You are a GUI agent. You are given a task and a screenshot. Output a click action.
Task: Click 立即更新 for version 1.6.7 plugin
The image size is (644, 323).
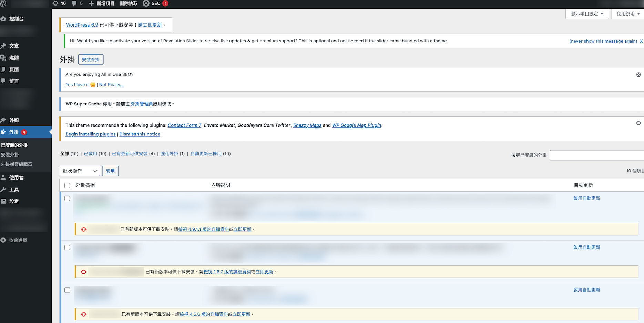pyautogui.click(x=264, y=272)
